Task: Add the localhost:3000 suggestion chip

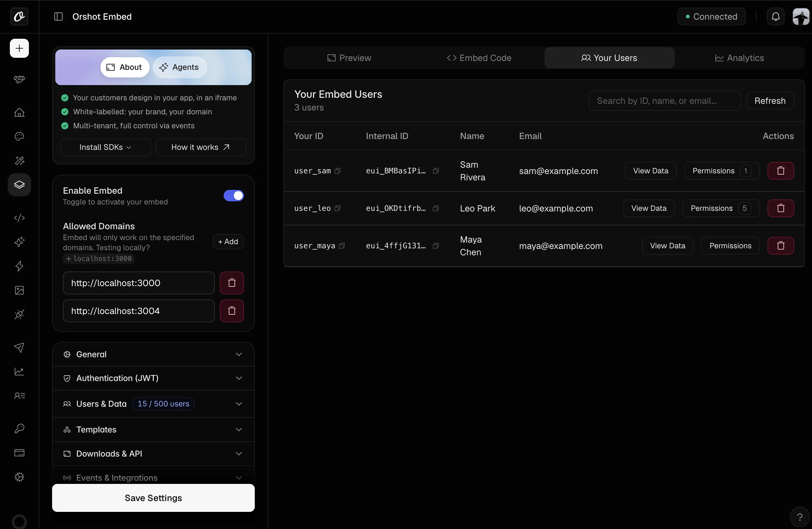Action: point(98,259)
